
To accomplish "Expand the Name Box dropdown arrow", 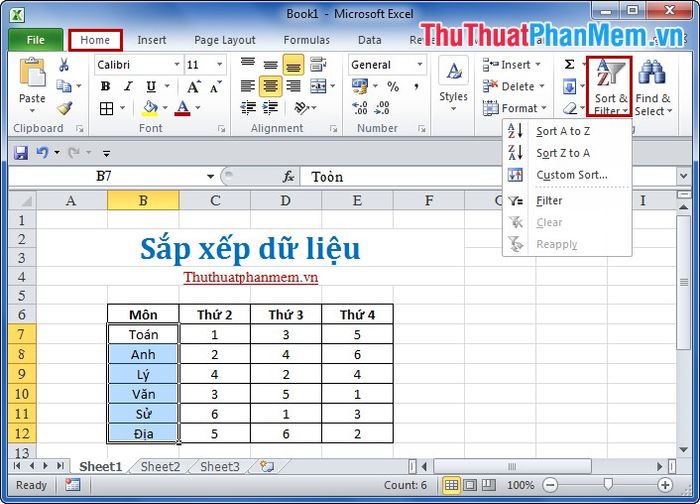I will click(210, 177).
